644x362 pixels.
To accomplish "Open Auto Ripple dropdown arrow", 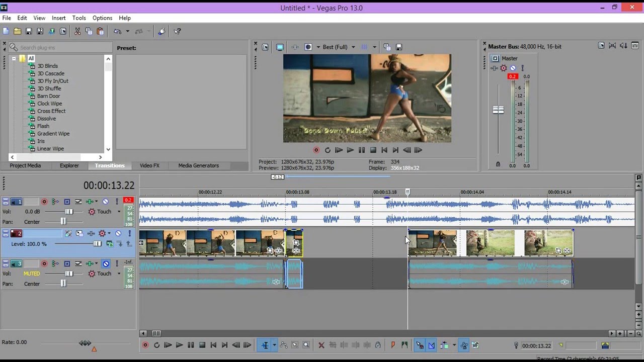I will [x=454, y=345].
